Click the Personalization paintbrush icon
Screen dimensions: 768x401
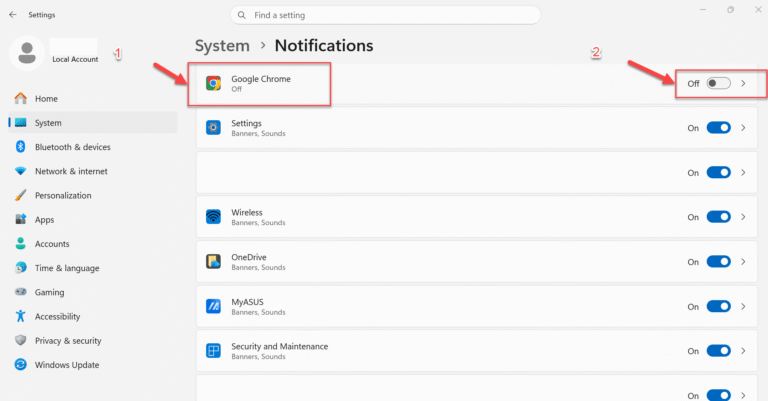(x=21, y=195)
